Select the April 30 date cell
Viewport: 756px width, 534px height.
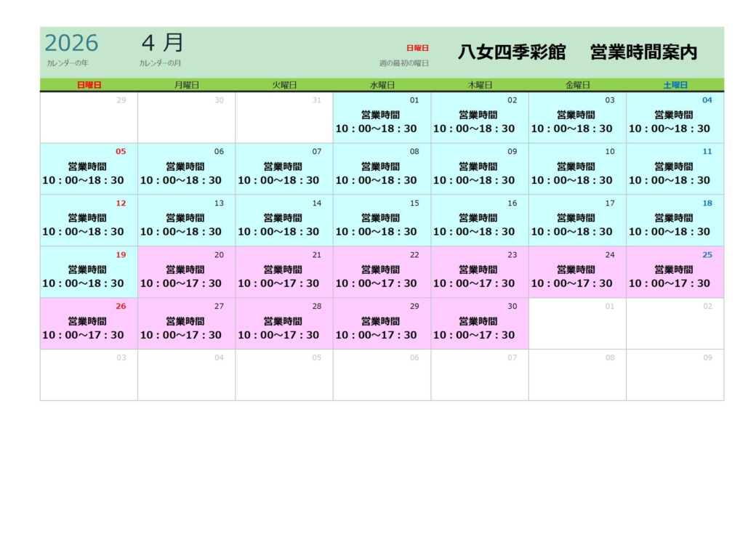479,324
